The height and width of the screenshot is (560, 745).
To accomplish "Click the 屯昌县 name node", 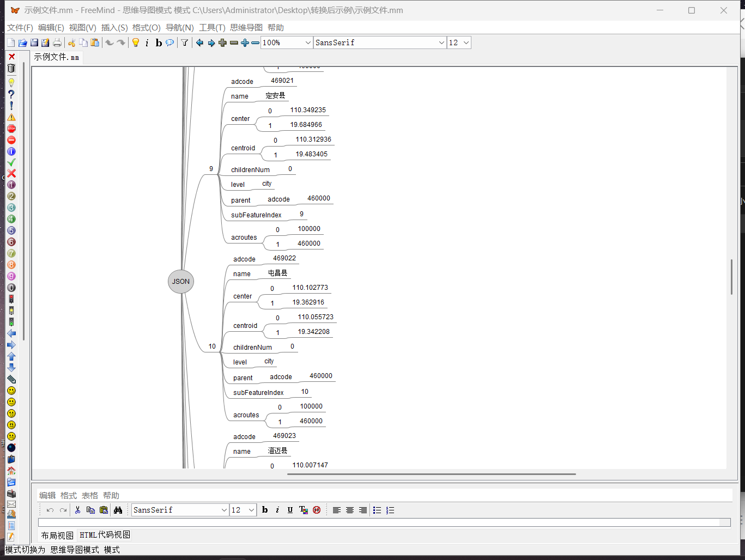I will click(277, 273).
